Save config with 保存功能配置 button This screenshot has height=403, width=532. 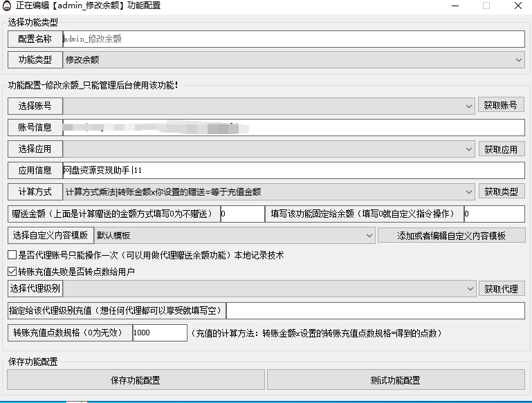[136, 380]
